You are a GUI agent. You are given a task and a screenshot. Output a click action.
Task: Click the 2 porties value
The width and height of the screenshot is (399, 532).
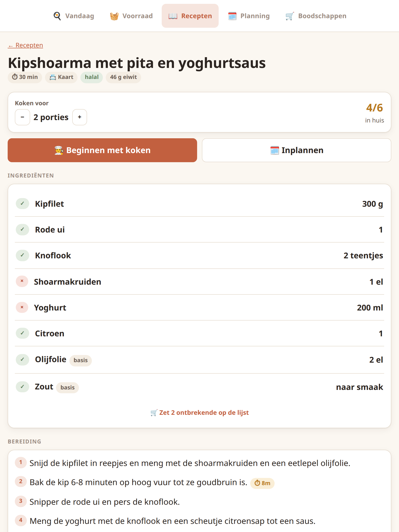pyautogui.click(x=51, y=117)
